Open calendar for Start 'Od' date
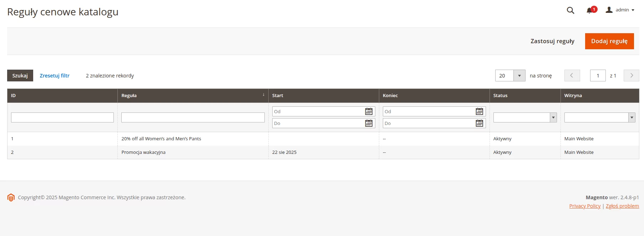 (369, 112)
